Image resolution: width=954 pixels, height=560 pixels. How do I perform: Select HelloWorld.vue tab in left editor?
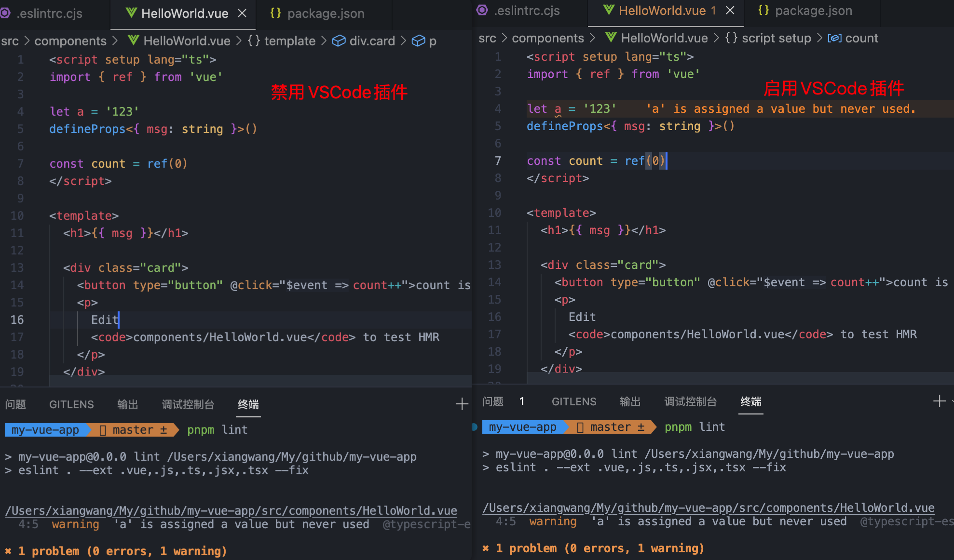click(x=184, y=13)
